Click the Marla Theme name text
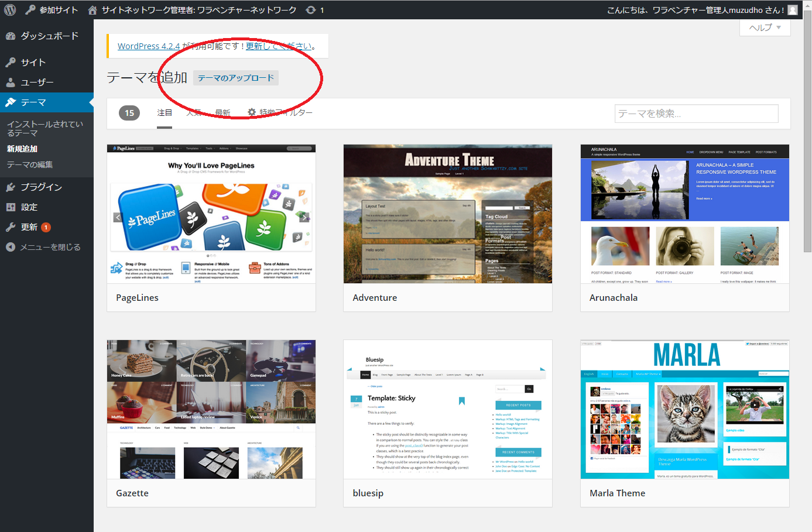This screenshot has width=812, height=532. (618, 493)
